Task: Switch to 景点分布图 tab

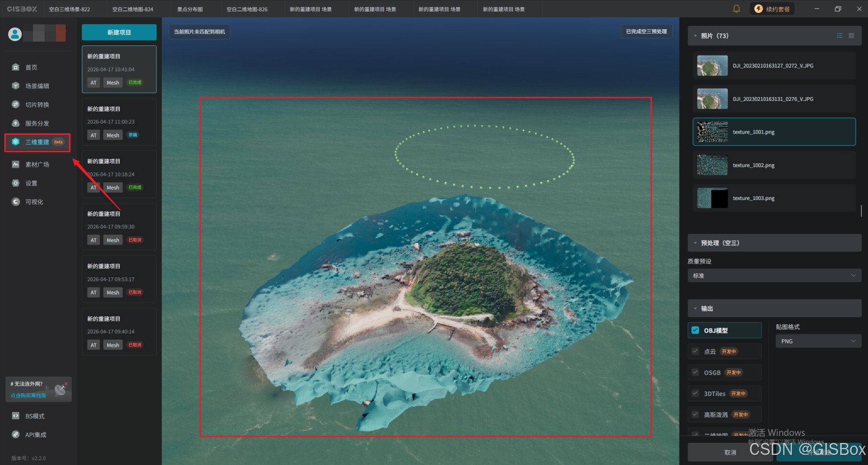Action: coord(190,9)
